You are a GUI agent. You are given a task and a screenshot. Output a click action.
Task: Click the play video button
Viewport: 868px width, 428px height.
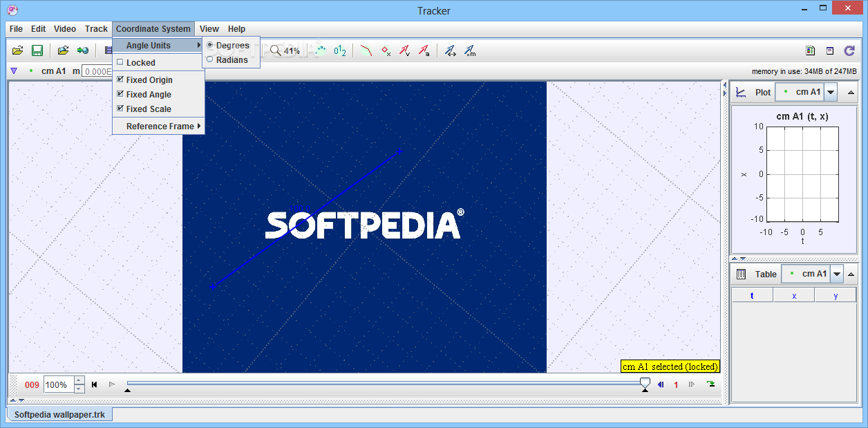point(112,384)
